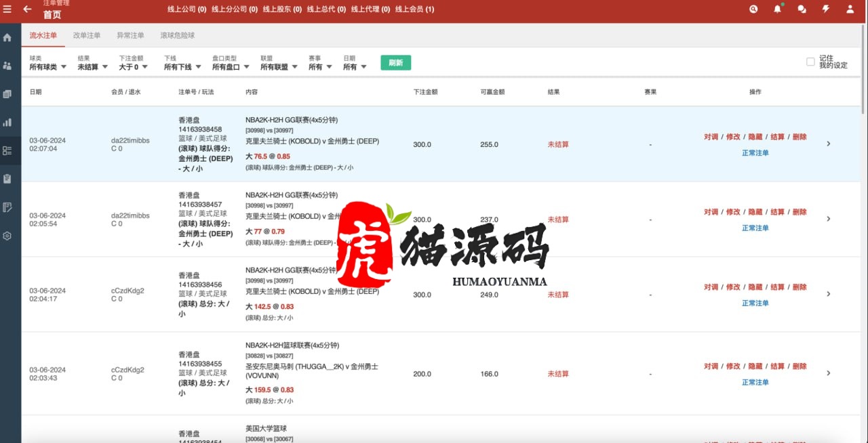868x443 pixels.
Task: Click 对调 for order 14163938455
Action: click(711, 366)
